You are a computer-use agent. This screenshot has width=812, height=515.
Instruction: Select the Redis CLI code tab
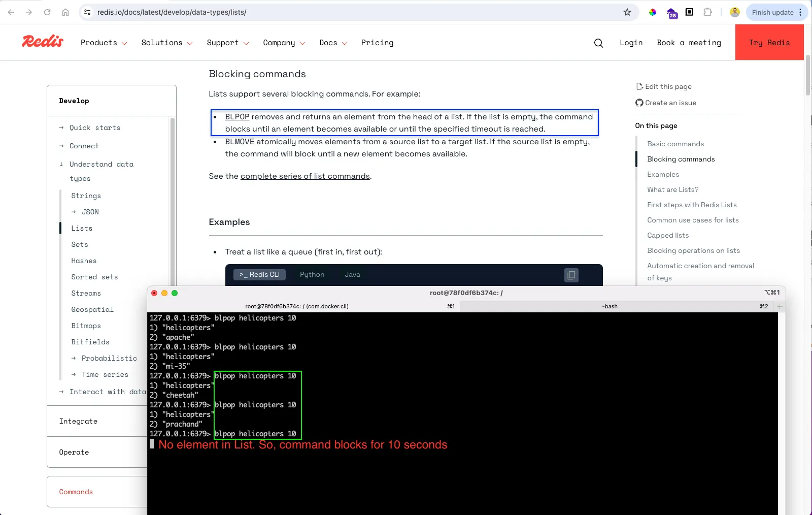click(x=259, y=275)
